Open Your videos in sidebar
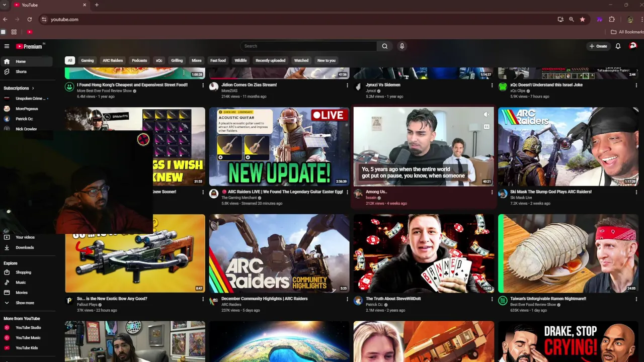Image resolution: width=644 pixels, height=362 pixels. (25, 237)
